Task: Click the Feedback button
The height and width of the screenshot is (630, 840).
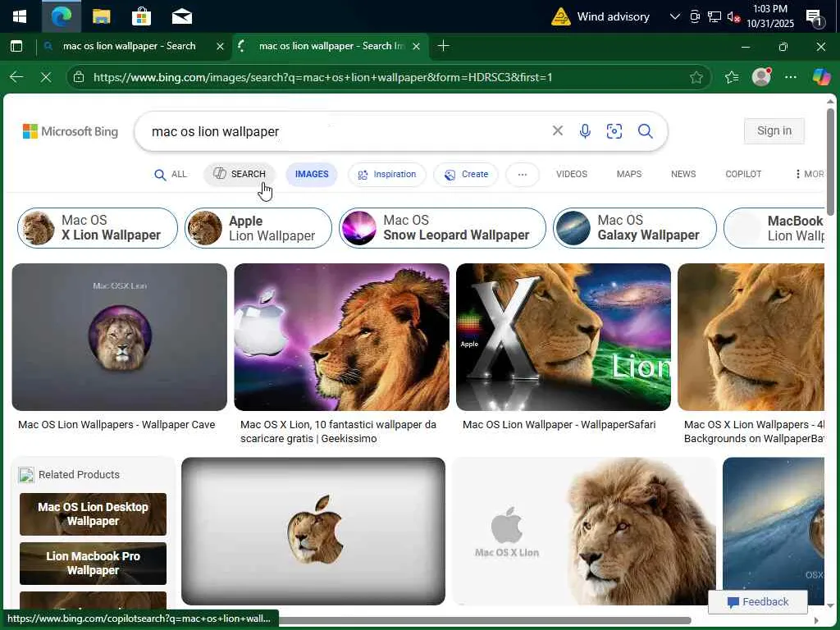Action: click(x=758, y=602)
